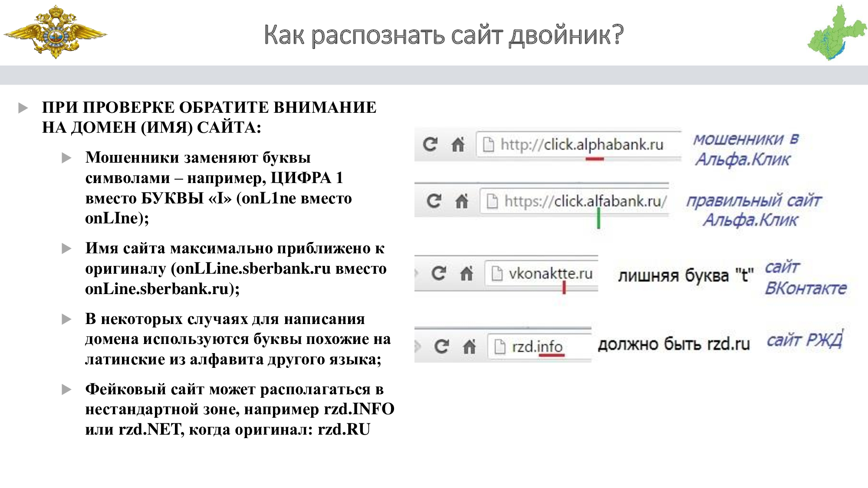
Task: Click address field with click.alphabank.ru
Action: point(579,144)
